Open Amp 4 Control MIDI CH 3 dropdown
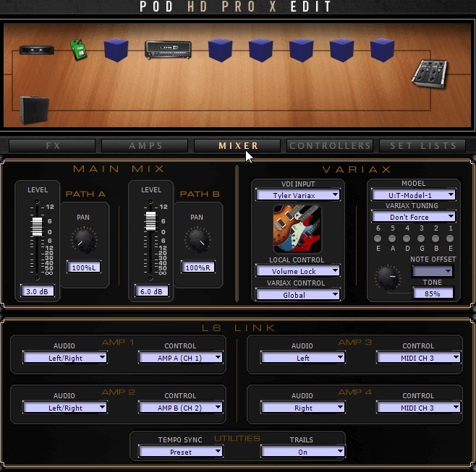 tap(419, 408)
